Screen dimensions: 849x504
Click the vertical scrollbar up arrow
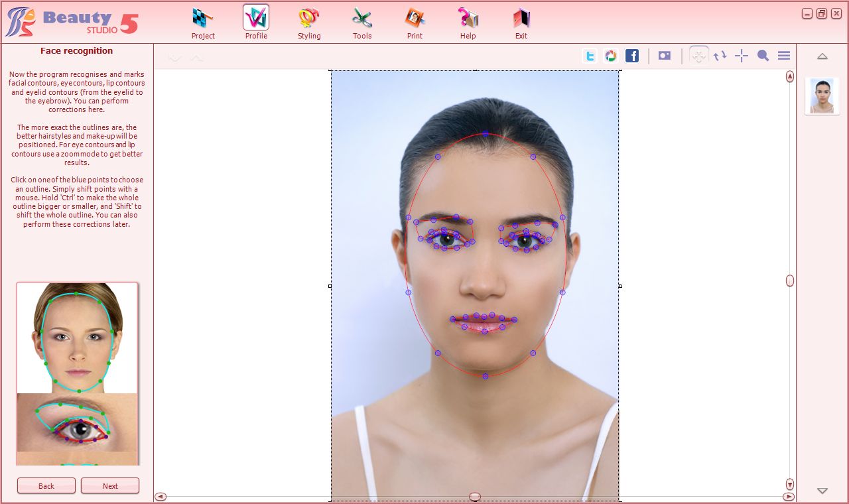tap(790, 76)
